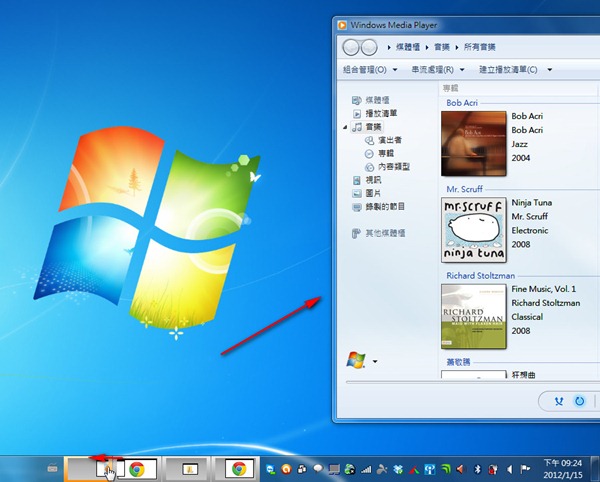Screen dimensions: 600x482
Task: Click 建立播放清單(C) button
Action: (508, 70)
